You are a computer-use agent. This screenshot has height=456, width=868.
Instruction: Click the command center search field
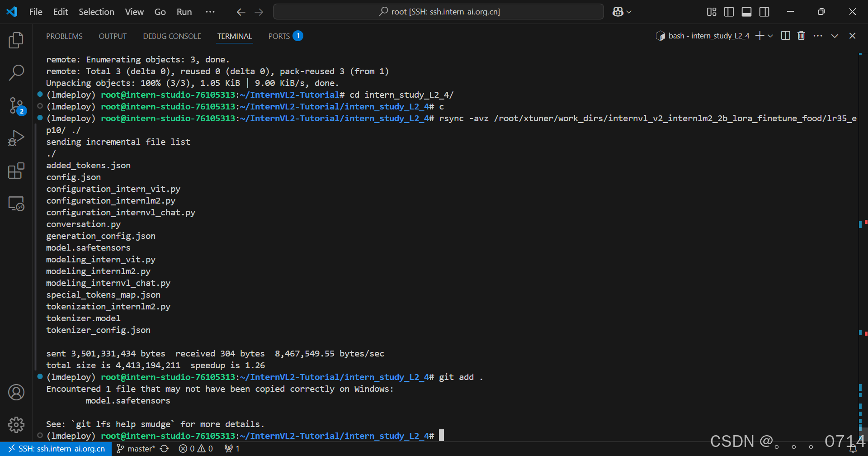(438, 12)
